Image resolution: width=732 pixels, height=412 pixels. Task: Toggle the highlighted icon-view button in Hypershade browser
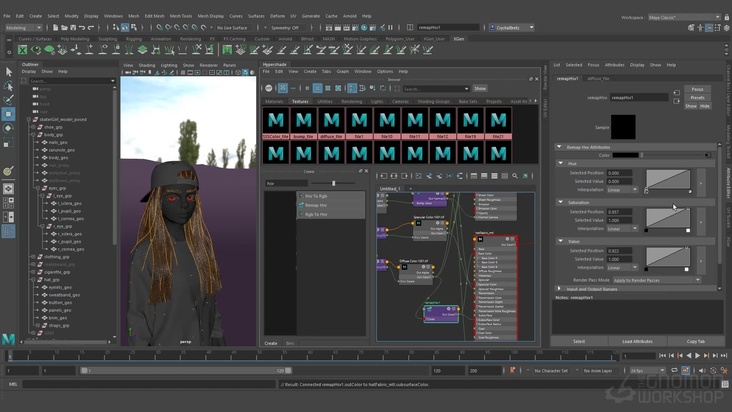(x=317, y=88)
